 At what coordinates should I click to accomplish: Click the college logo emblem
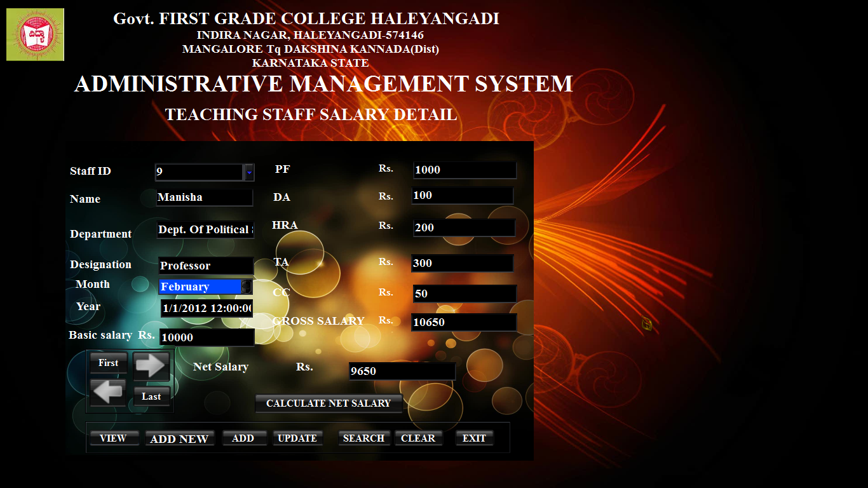point(35,34)
